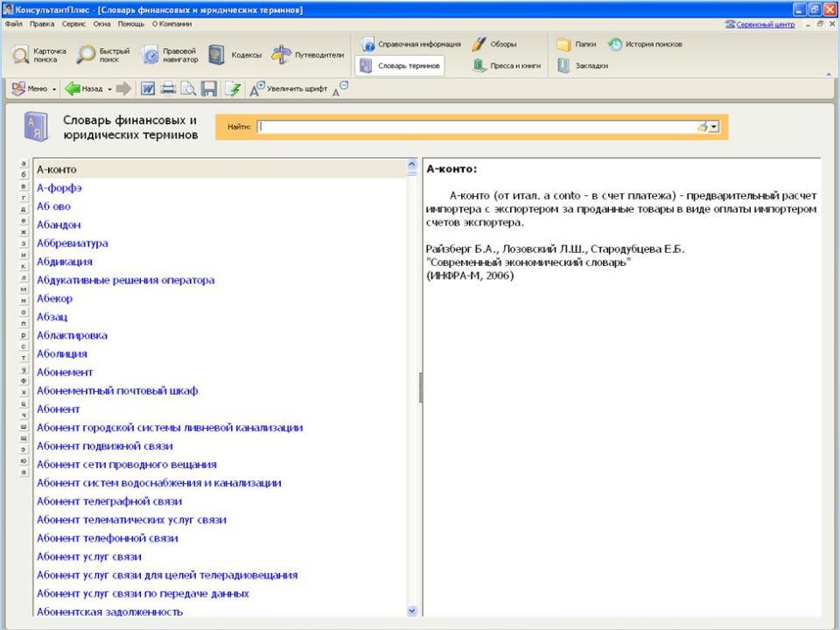840x630 pixels.
Task: Click the forward gray arrow
Action: click(x=123, y=88)
